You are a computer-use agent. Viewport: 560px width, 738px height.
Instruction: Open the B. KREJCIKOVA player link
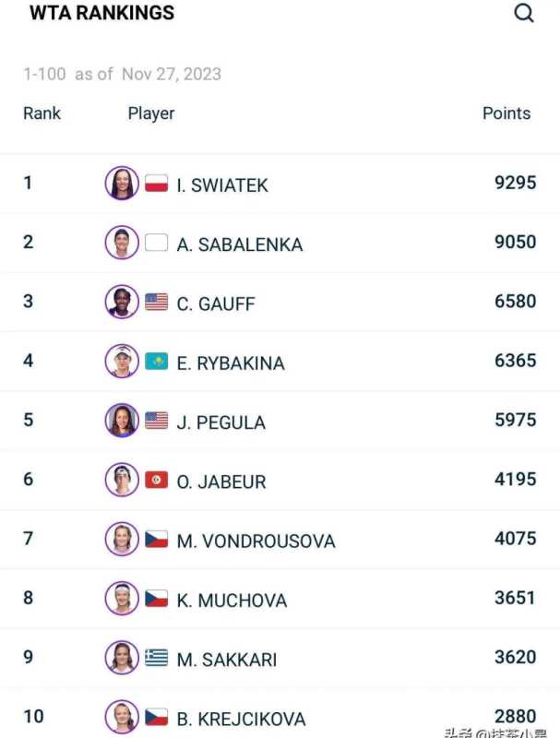pyautogui.click(x=241, y=719)
